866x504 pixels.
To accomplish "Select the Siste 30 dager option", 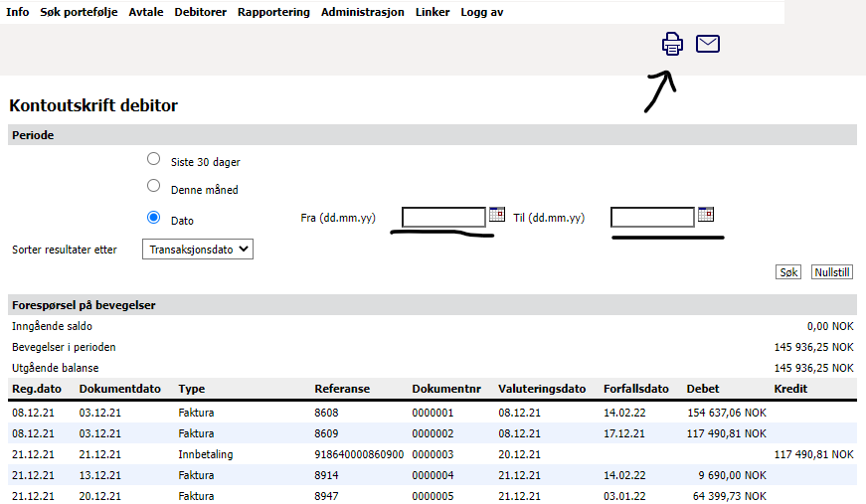I will 153,159.
